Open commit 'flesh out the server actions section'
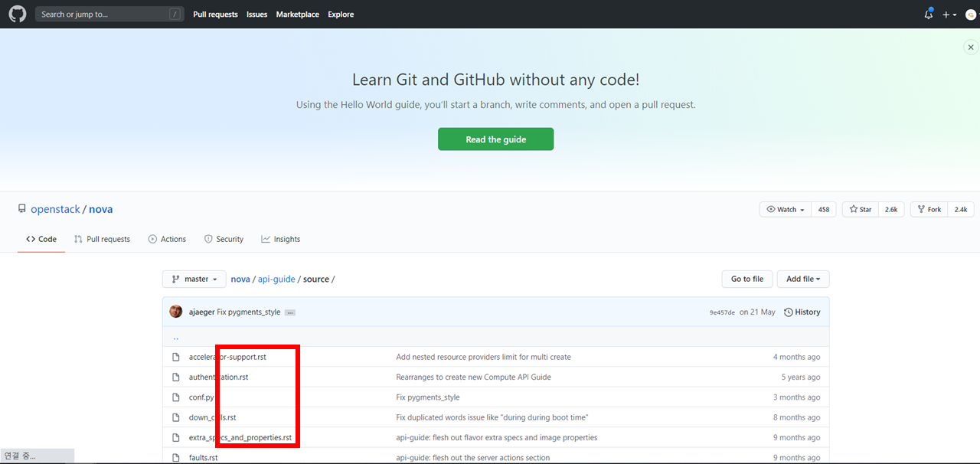 472,458
